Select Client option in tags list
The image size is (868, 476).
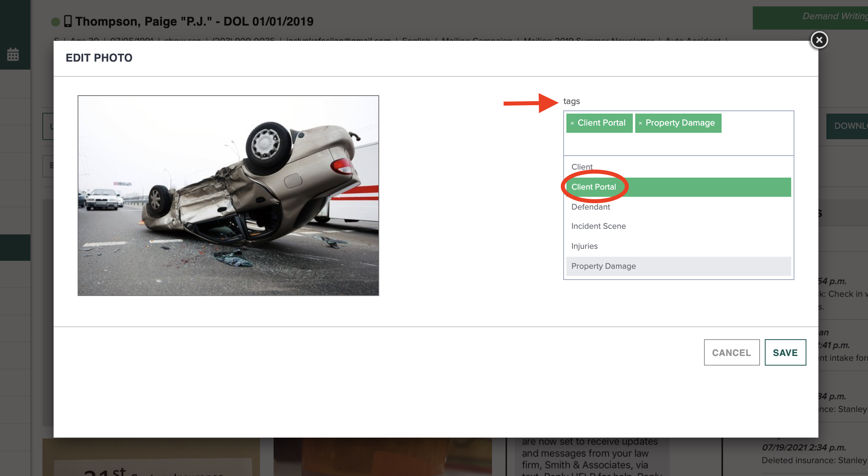[x=678, y=167]
